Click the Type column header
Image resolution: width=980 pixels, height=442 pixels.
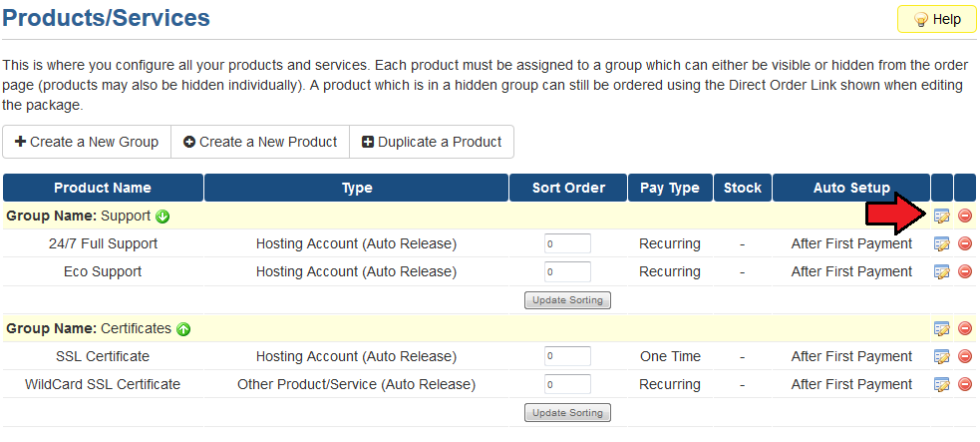tap(356, 188)
